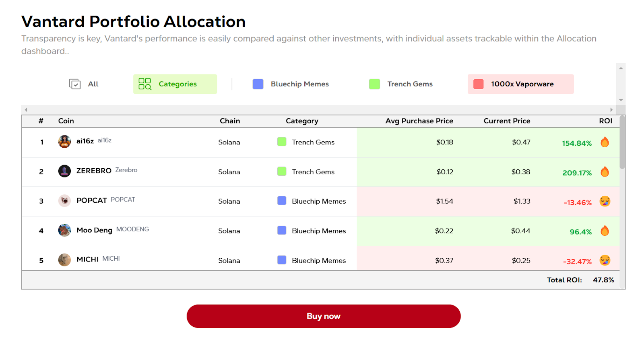Viewport: 644px width, 344px height.
Task: Click the -13.46% ROI value
Action: click(578, 202)
